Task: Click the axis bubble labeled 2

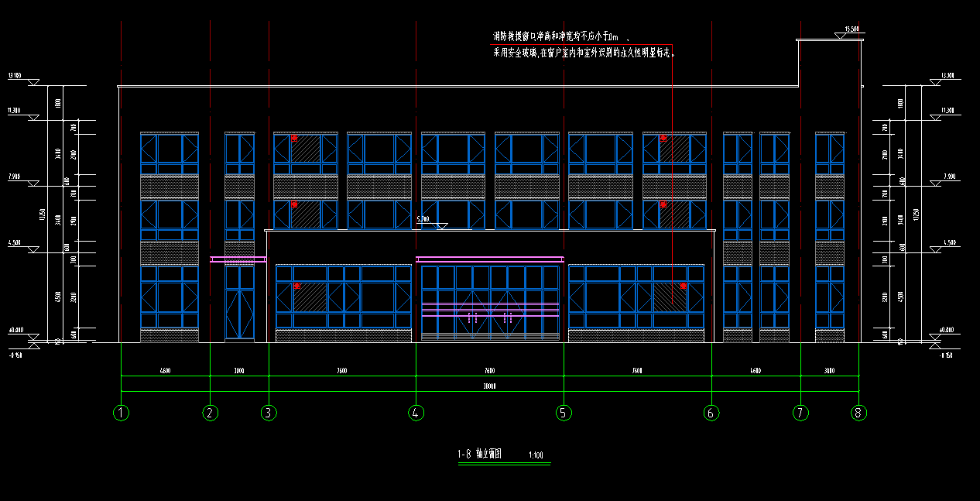Action: (211, 413)
